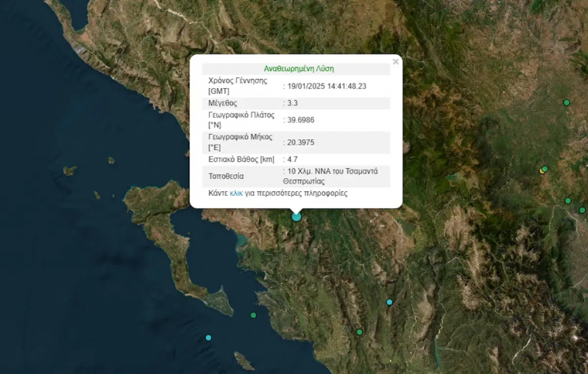Click the magnitude value 3.3
Viewport: 588px width, 374px height.
coord(292,102)
